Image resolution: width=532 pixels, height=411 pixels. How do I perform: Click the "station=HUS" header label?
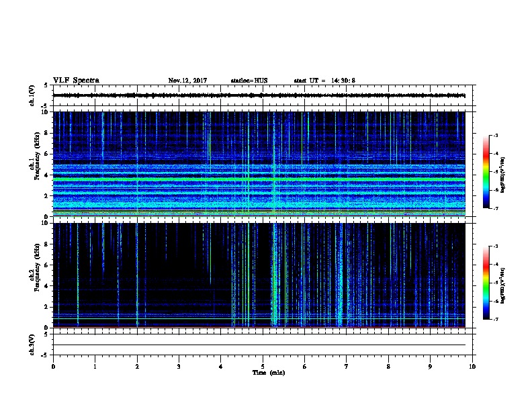coord(249,81)
